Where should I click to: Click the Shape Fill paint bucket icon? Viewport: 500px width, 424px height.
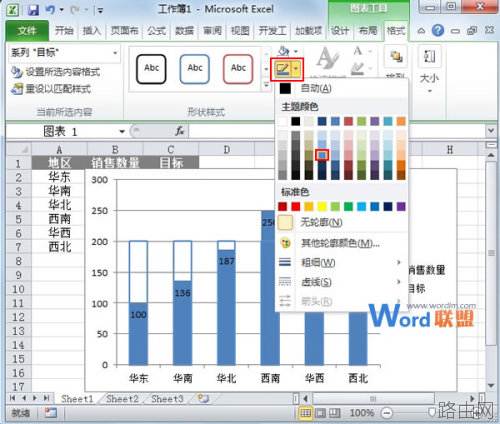(x=283, y=51)
